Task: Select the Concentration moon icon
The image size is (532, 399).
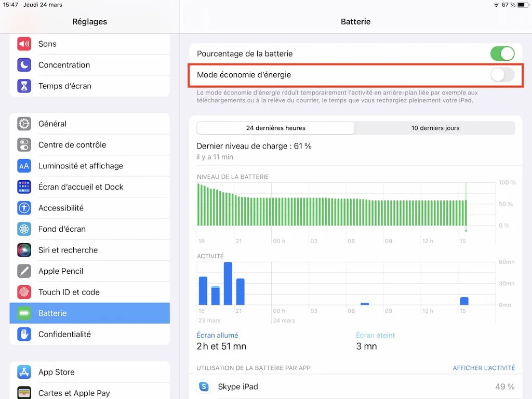Action: pyautogui.click(x=24, y=65)
